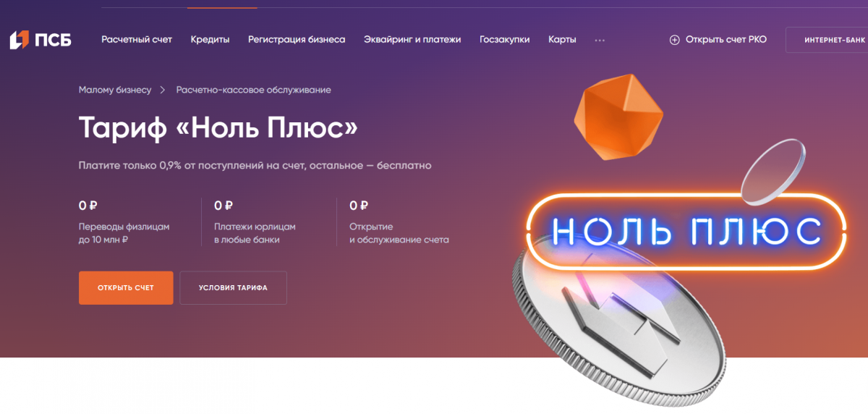Open the Карты menu item
This screenshot has height=414, width=868.
[562, 40]
